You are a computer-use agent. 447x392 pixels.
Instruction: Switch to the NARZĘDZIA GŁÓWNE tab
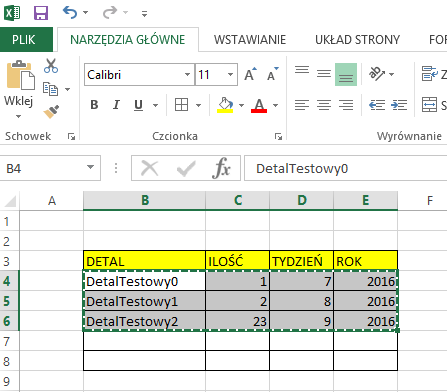(128, 40)
